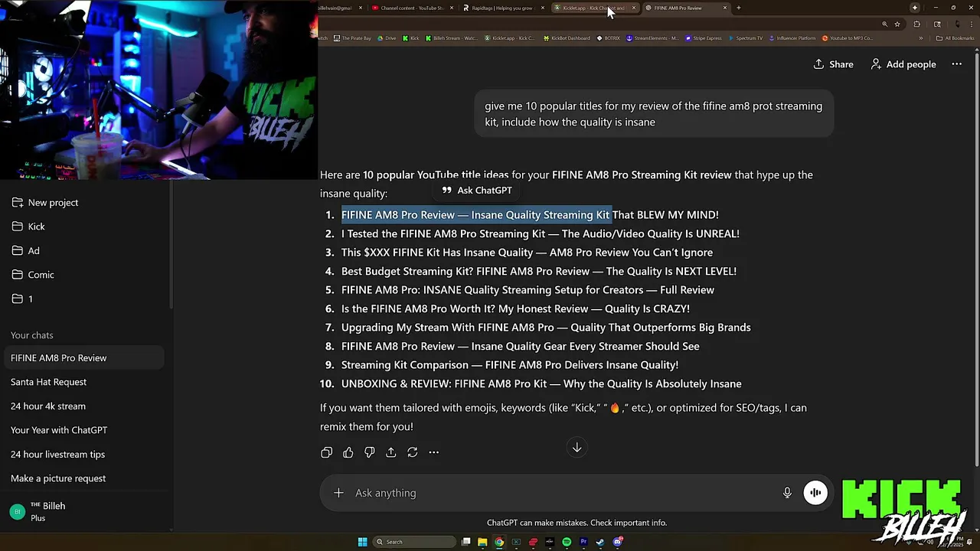This screenshot has width=980, height=551.
Task: Open the BOTRIX bookmark
Action: 609,38
